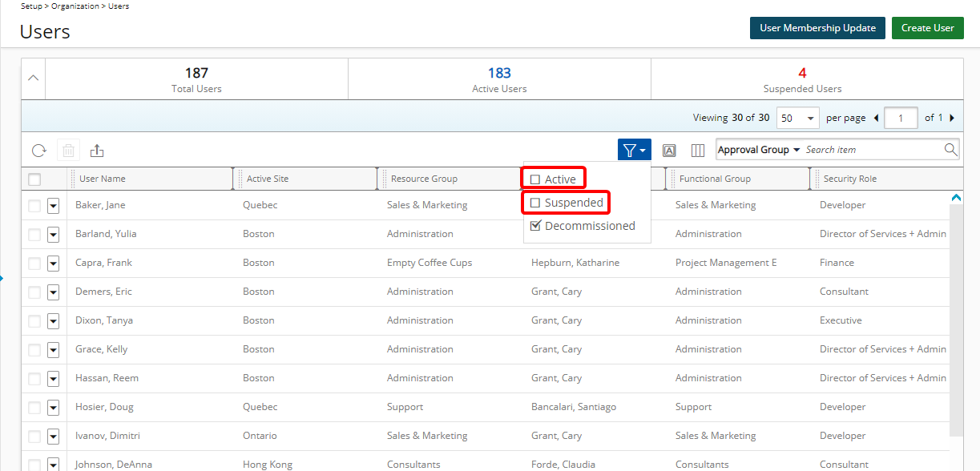
Task: Open the filter funnel menu
Action: point(635,150)
